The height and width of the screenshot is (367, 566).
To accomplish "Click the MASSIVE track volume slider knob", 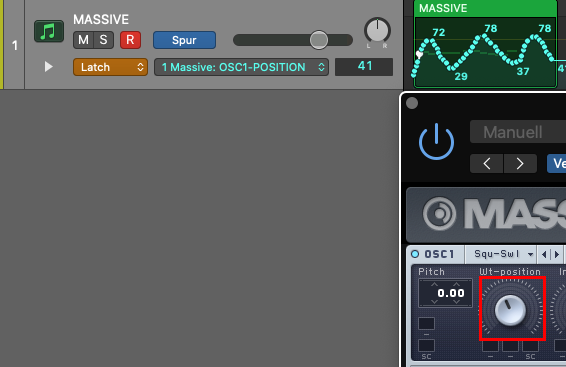I will point(319,40).
